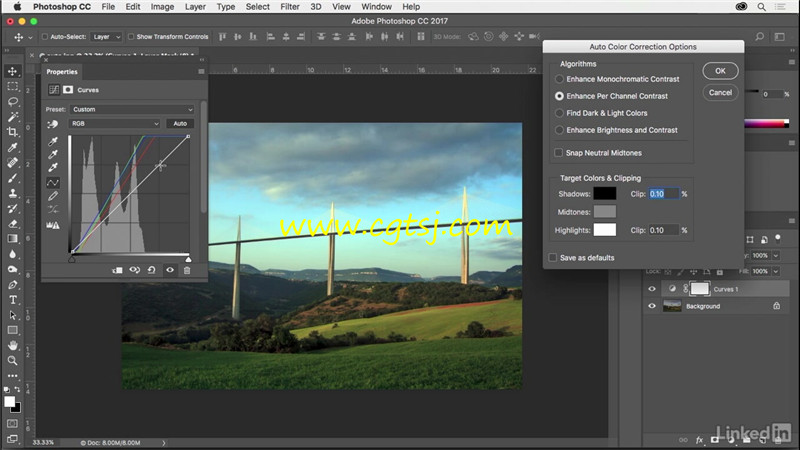The height and width of the screenshot is (450, 800).
Task: Select the Brush tool
Action: (x=12, y=178)
